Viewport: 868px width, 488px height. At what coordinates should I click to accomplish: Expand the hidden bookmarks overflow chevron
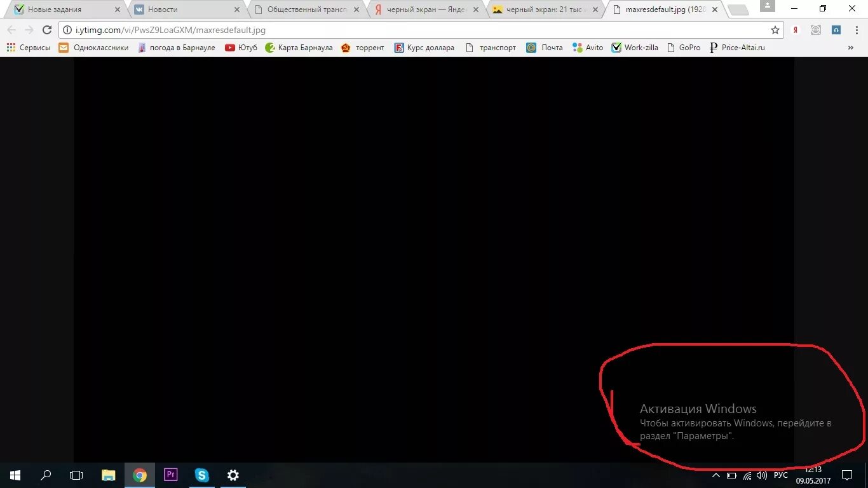pos(851,48)
